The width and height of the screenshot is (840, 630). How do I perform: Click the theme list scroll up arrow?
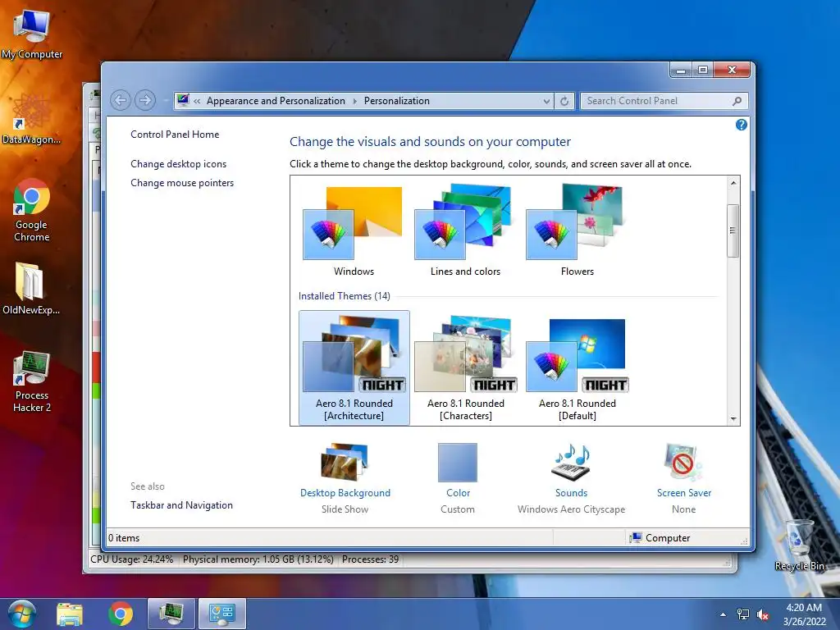pos(733,183)
